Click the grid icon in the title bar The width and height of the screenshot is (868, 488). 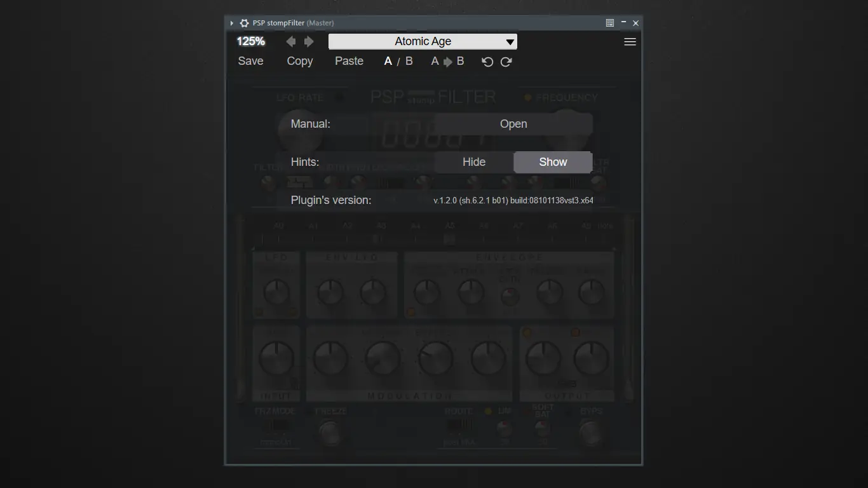coord(610,23)
